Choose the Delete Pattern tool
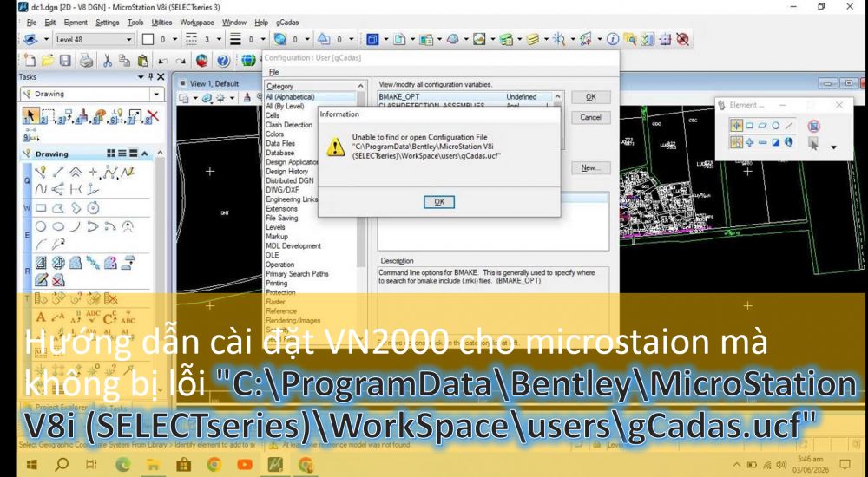 click(x=58, y=280)
